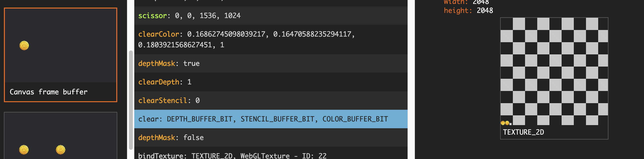Click coin sprites in texture preview corner
644x159 pixels.
pyautogui.click(x=505, y=123)
